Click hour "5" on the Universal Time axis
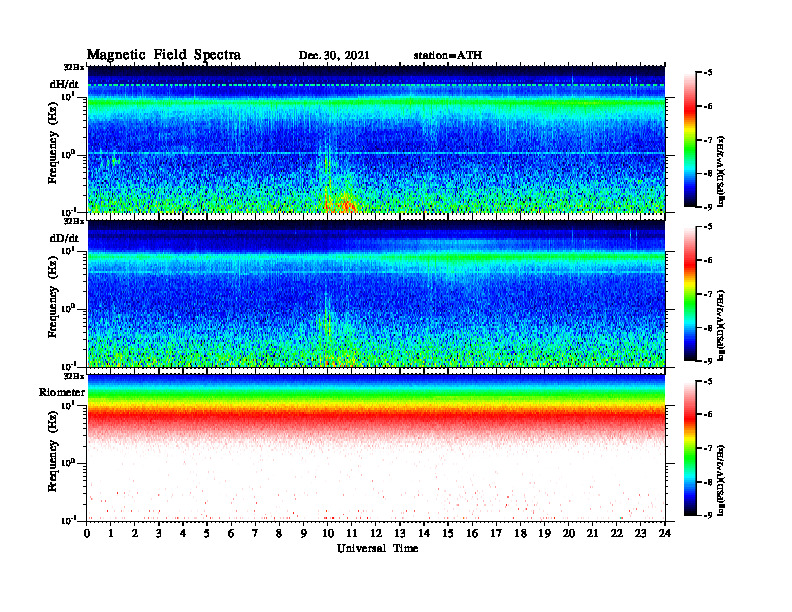This screenshot has width=792, height=612. (207, 533)
